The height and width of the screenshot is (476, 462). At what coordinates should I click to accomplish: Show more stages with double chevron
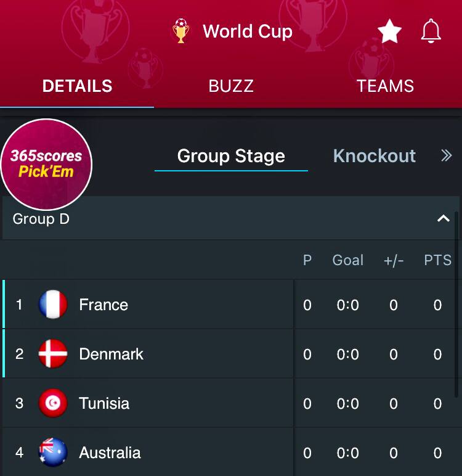click(447, 156)
